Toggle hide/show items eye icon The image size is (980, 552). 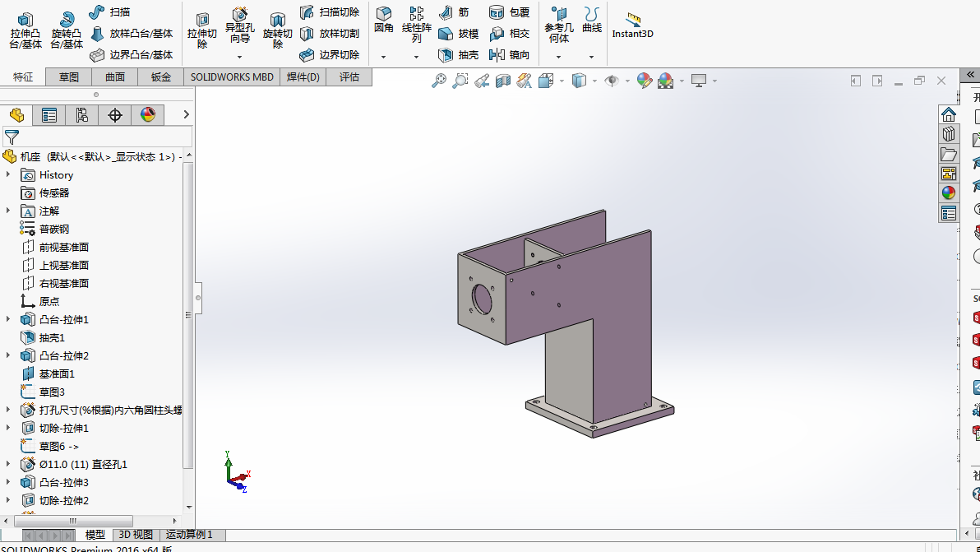pos(611,81)
